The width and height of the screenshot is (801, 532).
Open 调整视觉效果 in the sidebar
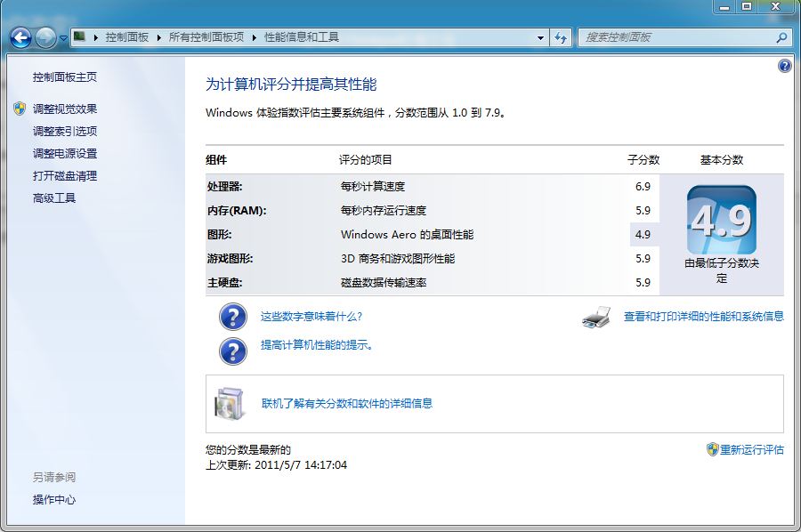pyautogui.click(x=65, y=109)
